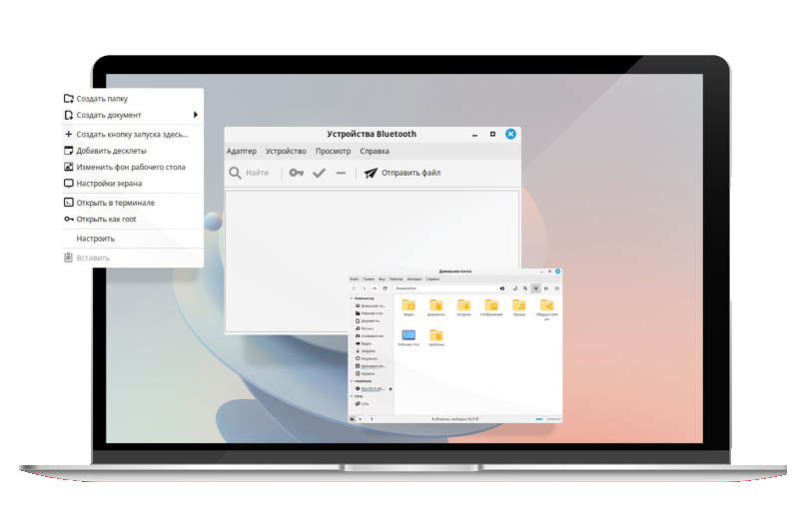Viewport: 799px width, 532px height.
Task: Go up to parent folder in file manager
Action: [x=375, y=288]
